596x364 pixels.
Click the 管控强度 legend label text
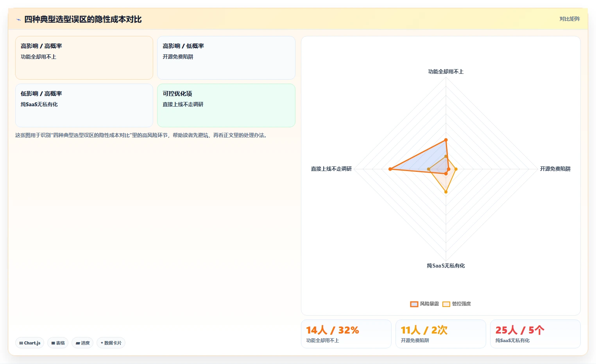pyautogui.click(x=462, y=304)
